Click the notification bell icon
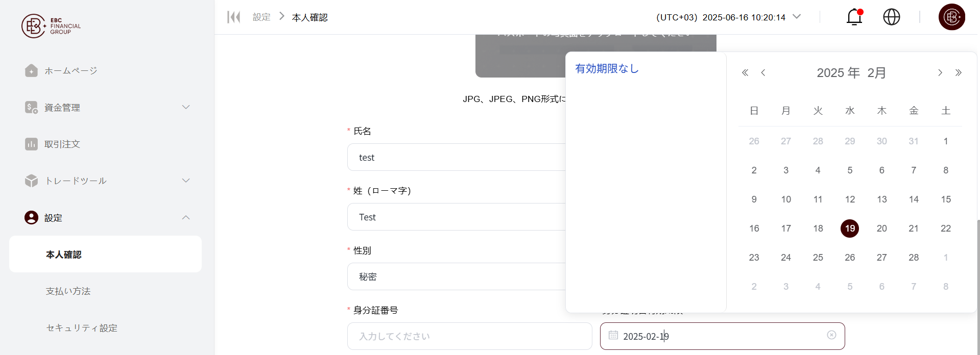980x355 pixels. coord(854,17)
